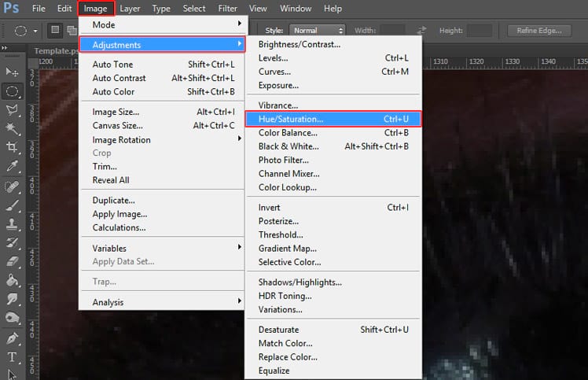Expand the Analysis submenu
The height and width of the screenshot is (380, 588).
162,302
